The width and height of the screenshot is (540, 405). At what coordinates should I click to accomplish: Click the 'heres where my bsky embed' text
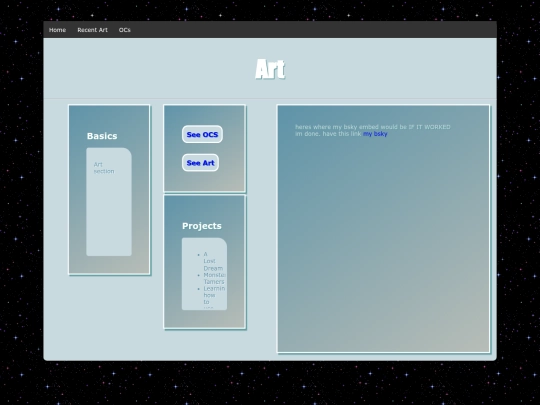tap(373, 127)
